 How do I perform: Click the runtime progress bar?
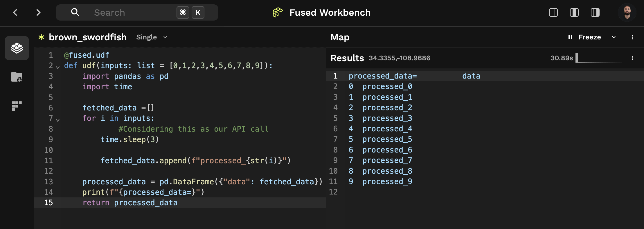599,58
